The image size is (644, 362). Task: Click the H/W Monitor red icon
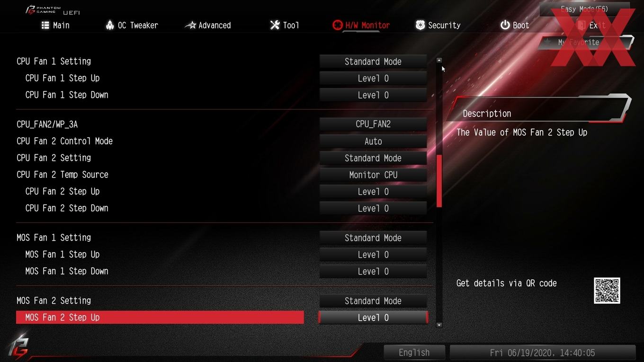[338, 25]
